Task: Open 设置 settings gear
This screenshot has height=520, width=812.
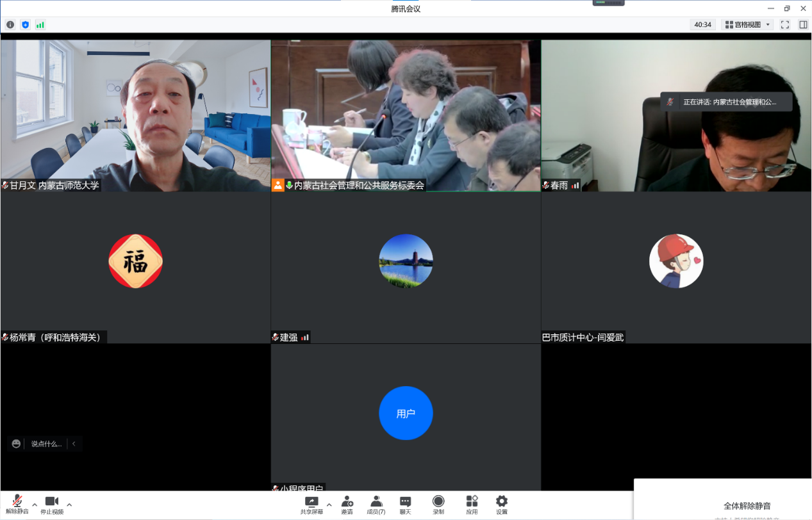Action: point(502,504)
